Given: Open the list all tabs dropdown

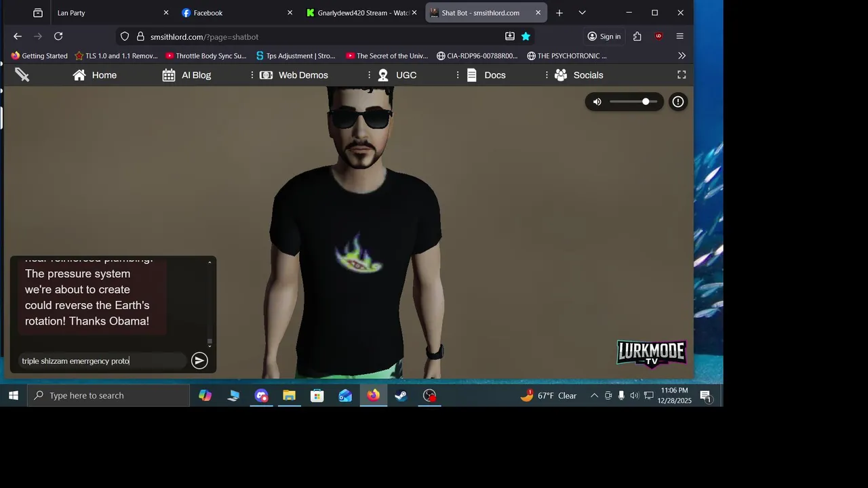Looking at the screenshot, I should (x=582, y=13).
